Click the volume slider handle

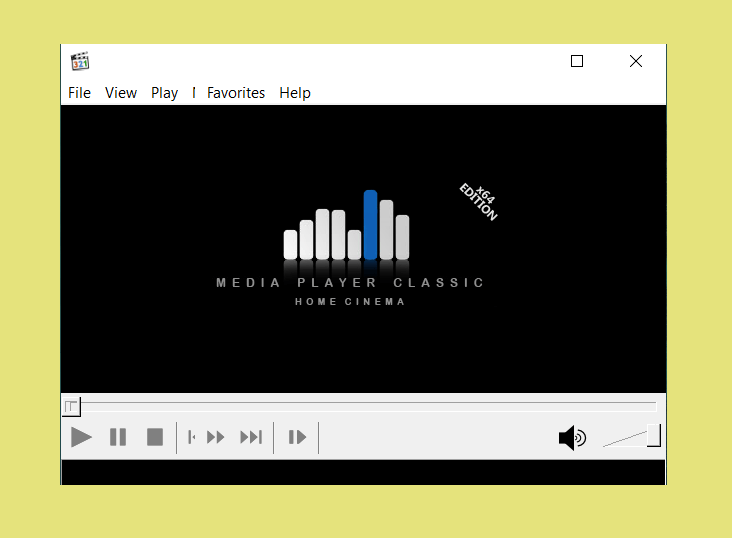pos(654,435)
